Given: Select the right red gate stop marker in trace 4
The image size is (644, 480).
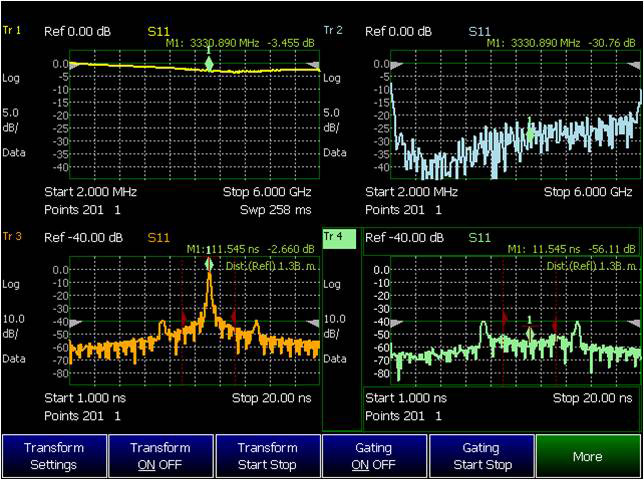Looking at the screenshot, I should point(554,326).
